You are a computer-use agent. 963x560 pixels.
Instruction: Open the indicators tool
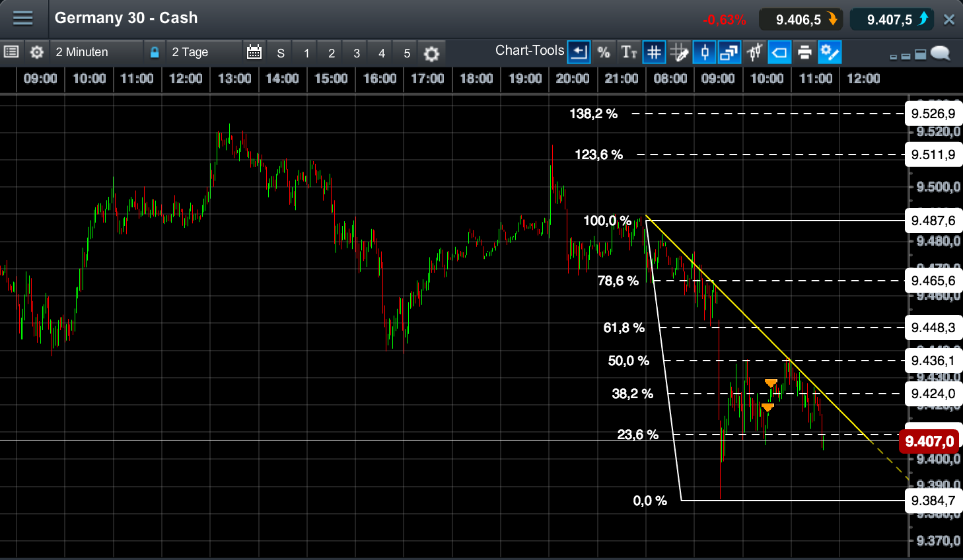coord(754,52)
